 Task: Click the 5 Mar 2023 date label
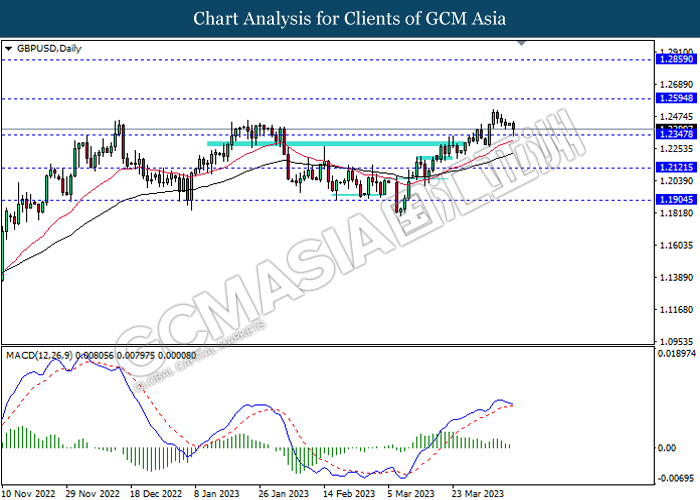(x=411, y=493)
